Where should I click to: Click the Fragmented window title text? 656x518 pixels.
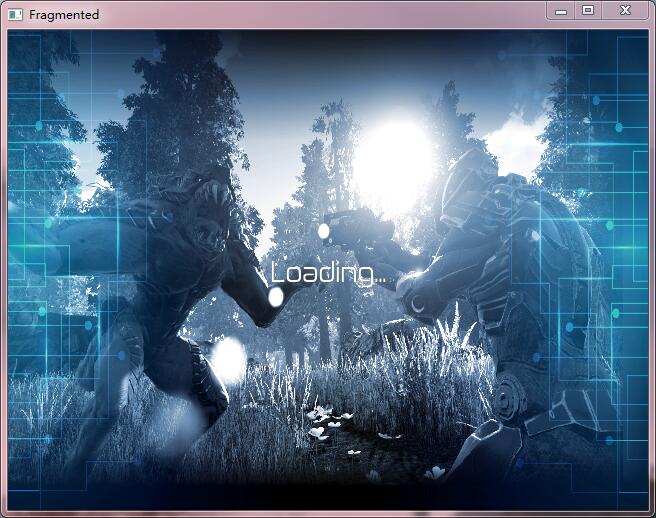pyautogui.click(x=64, y=15)
